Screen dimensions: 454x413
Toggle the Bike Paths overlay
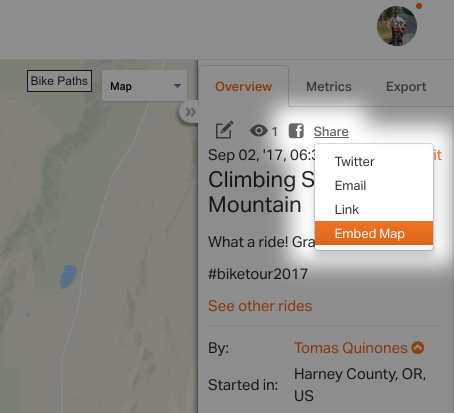click(59, 81)
